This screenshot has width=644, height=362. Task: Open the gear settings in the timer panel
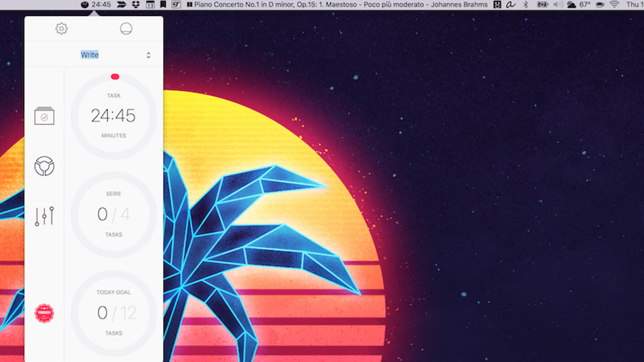(62, 28)
